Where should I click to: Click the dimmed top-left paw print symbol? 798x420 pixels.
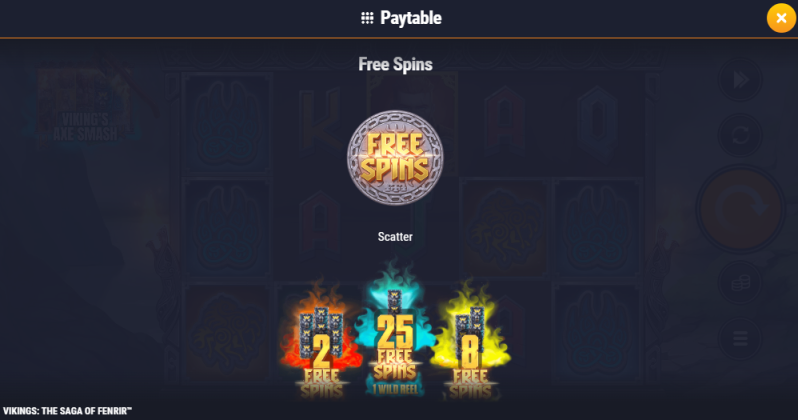[x=227, y=124]
